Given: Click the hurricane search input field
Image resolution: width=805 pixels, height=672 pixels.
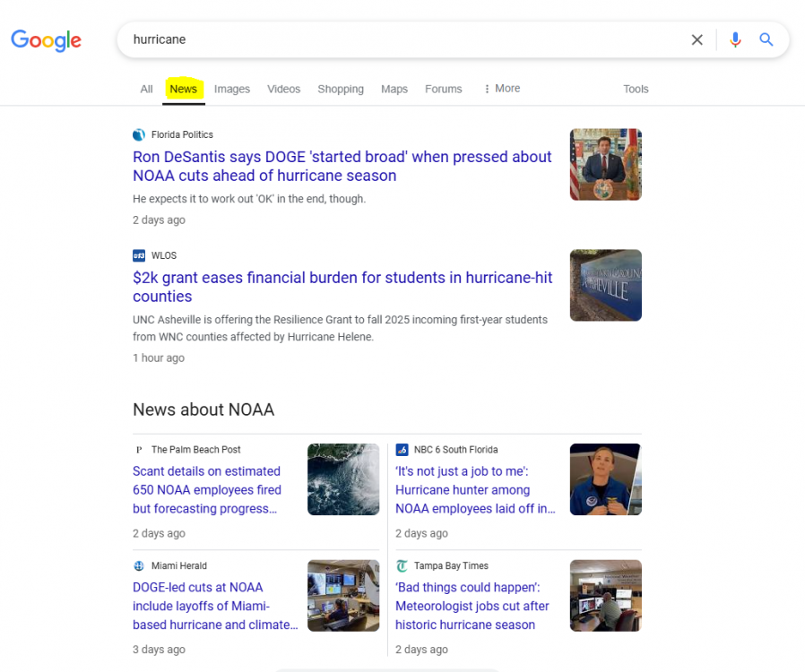Looking at the screenshot, I should coord(403,39).
